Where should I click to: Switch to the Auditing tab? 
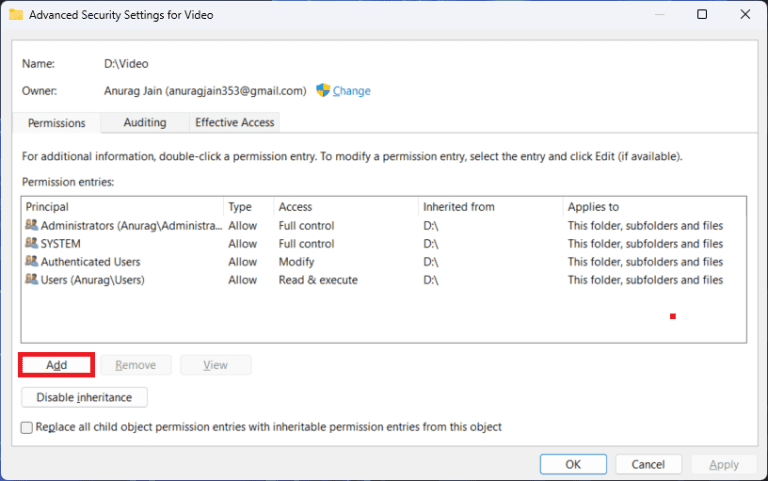click(145, 122)
